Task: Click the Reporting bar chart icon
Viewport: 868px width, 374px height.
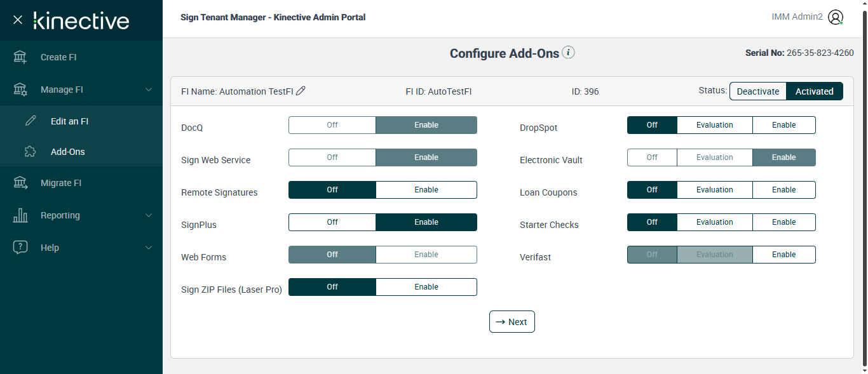Action: pos(20,215)
